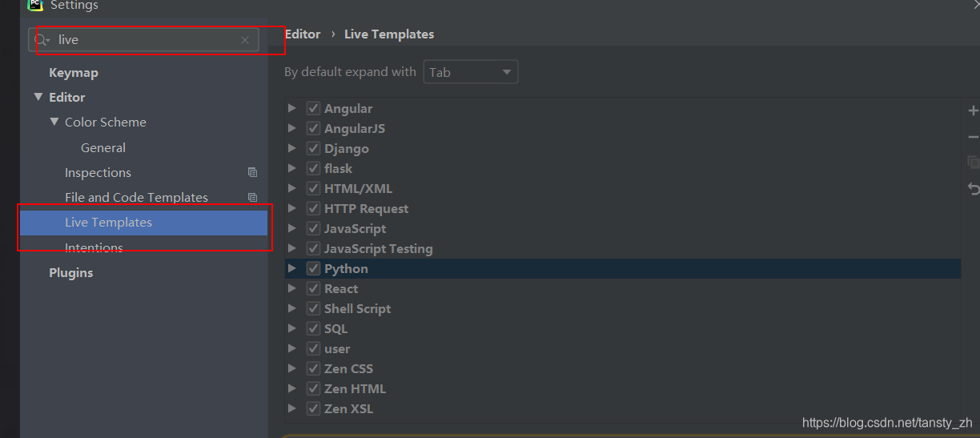
Task: Open the Plugins settings page
Action: [x=71, y=272]
